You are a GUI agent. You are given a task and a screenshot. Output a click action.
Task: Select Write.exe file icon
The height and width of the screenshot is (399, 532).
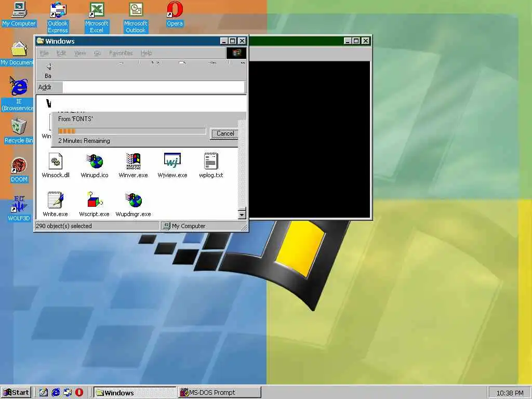55,204
